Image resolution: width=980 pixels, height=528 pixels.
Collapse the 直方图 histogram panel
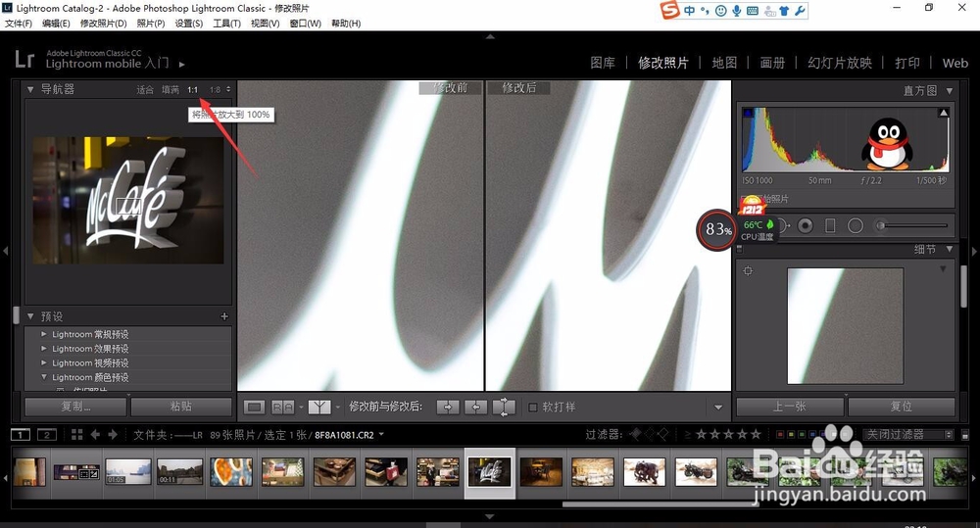tap(950, 90)
